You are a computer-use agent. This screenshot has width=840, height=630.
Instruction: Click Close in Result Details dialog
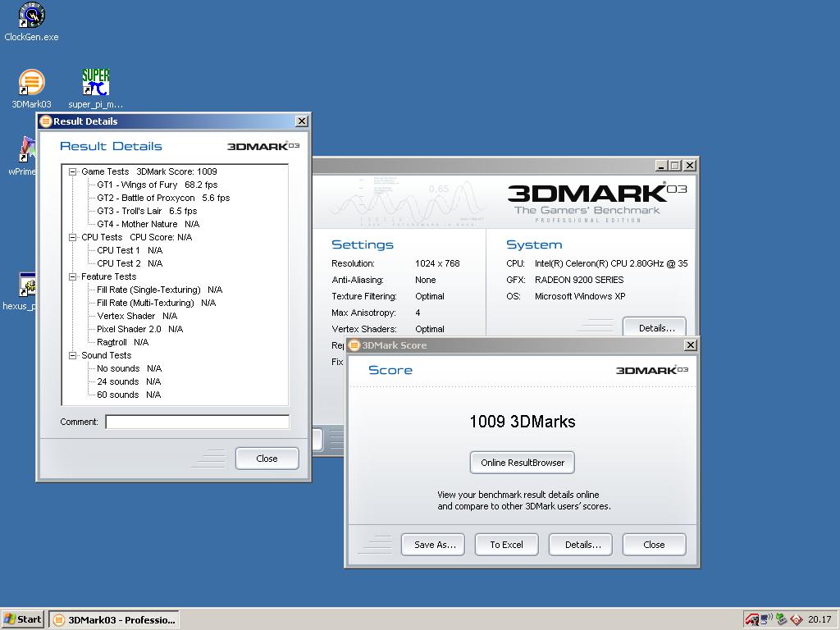point(267,459)
